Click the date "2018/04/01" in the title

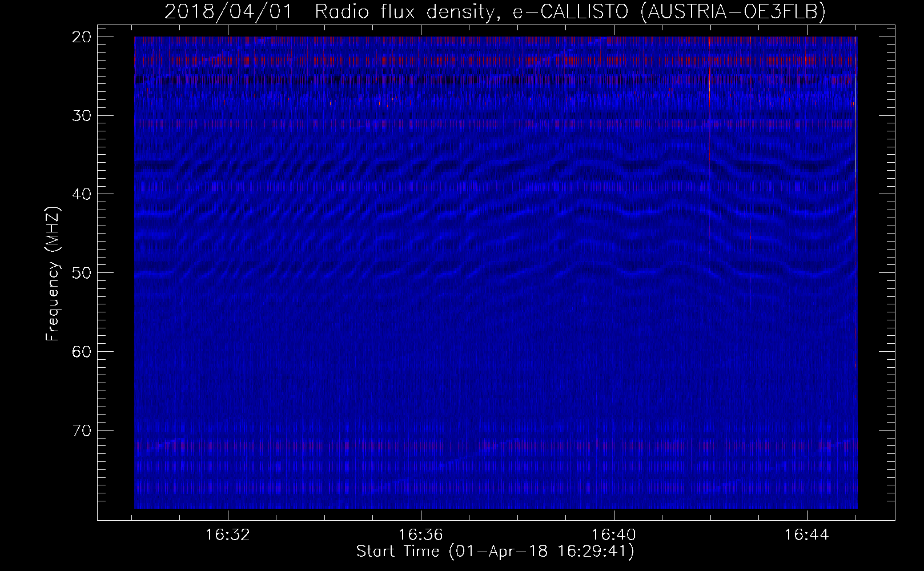click(x=228, y=11)
